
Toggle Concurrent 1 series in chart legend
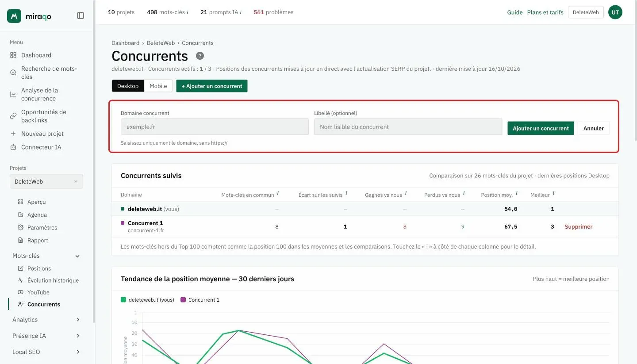click(200, 300)
